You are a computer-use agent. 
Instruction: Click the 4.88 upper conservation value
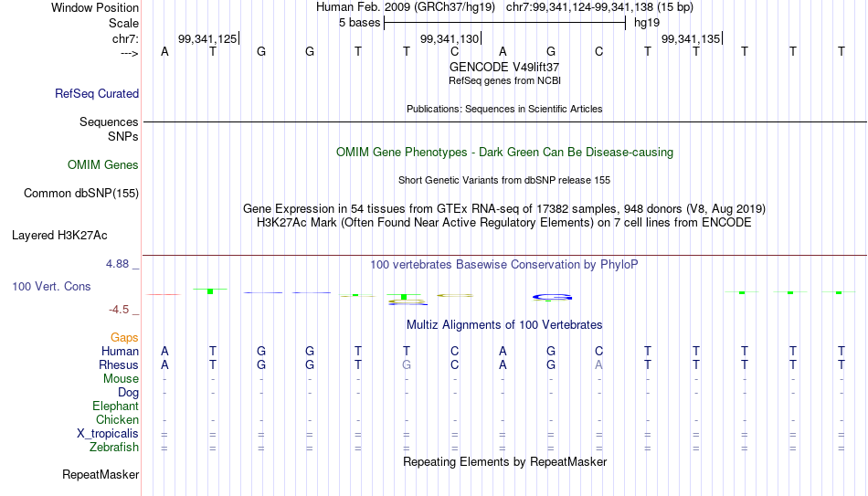coord(117,264)
